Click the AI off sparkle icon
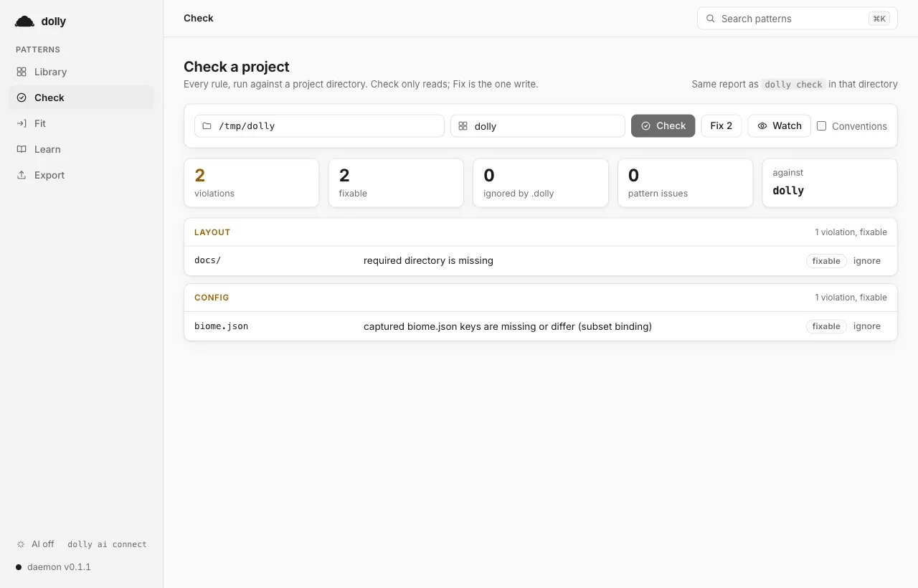This screenshot has height=588, width=918. click(21, 544)
